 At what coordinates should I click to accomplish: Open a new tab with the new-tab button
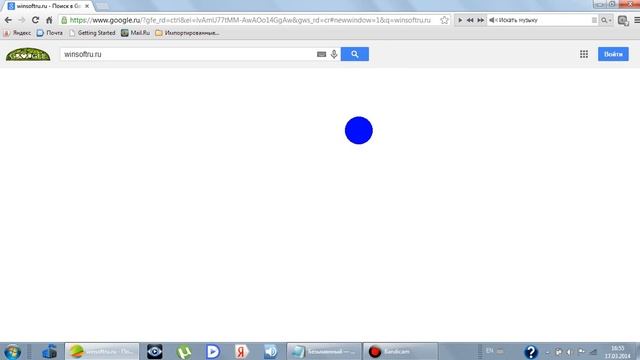(102, 6)
